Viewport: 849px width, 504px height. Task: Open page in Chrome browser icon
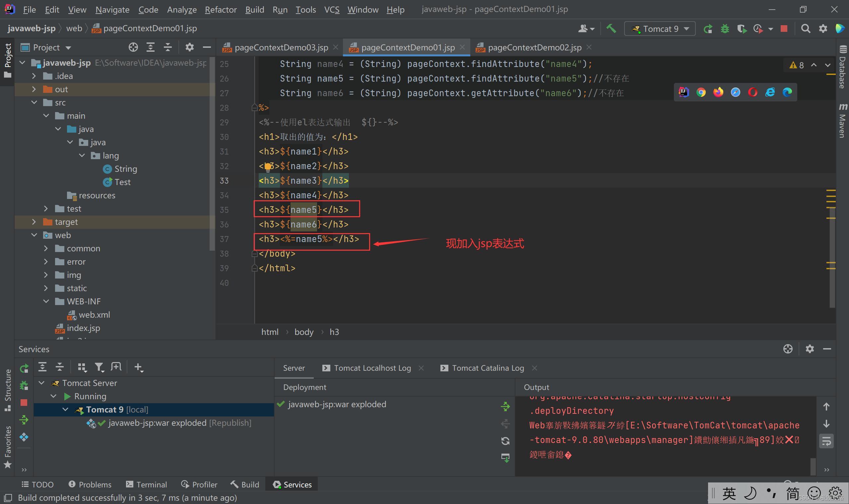tap(701, 92)
